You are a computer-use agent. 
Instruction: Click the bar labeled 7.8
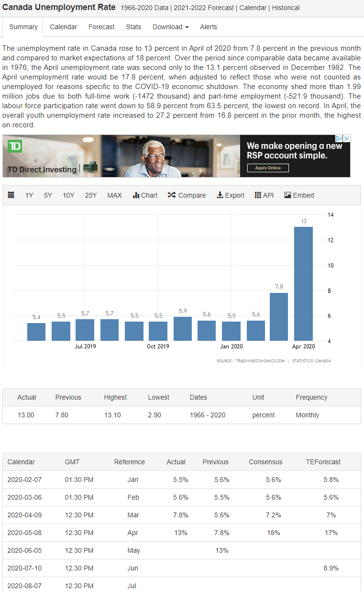[x=279, y=317]
